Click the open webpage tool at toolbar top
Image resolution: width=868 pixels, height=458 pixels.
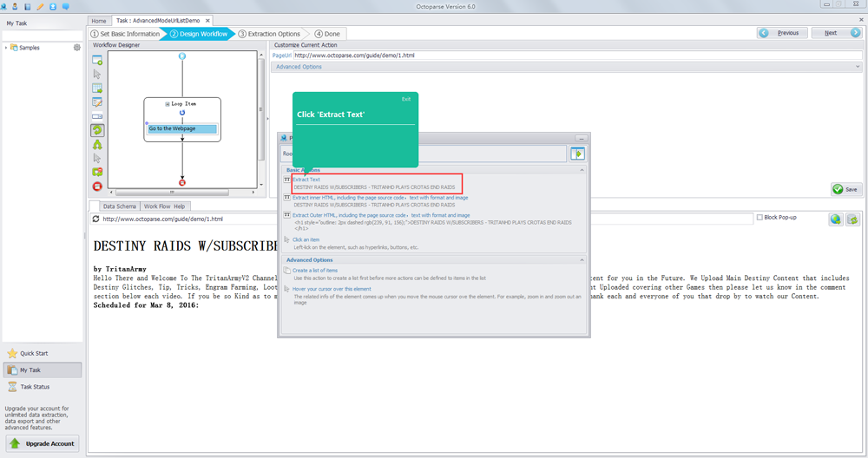click(97, 61)
